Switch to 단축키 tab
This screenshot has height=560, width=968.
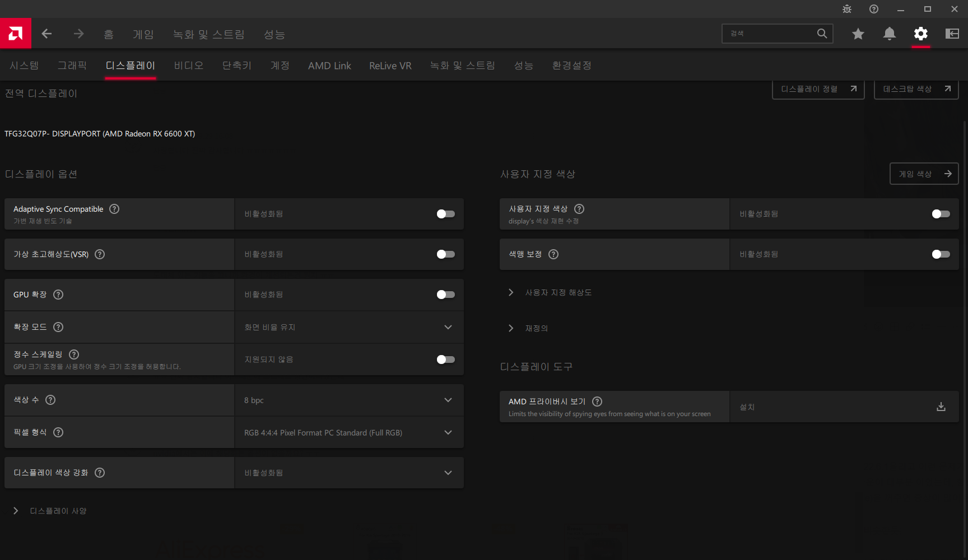click(237, 66)
